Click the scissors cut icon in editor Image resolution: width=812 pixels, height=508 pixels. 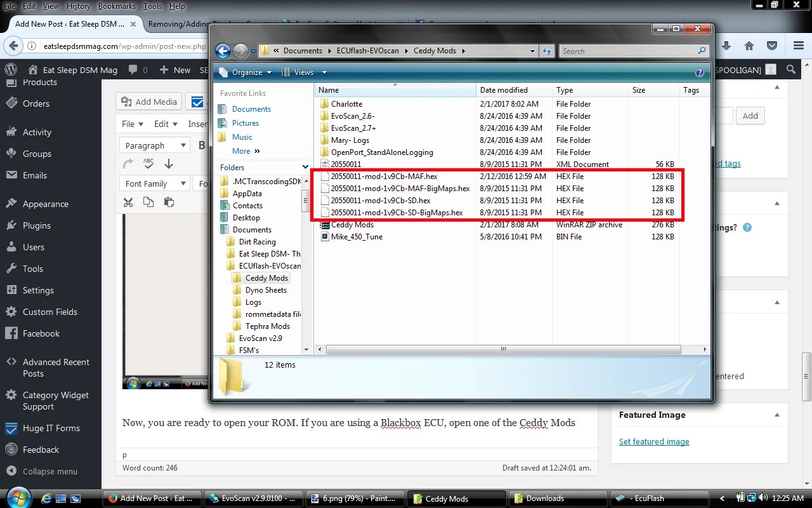pos(128,202)
